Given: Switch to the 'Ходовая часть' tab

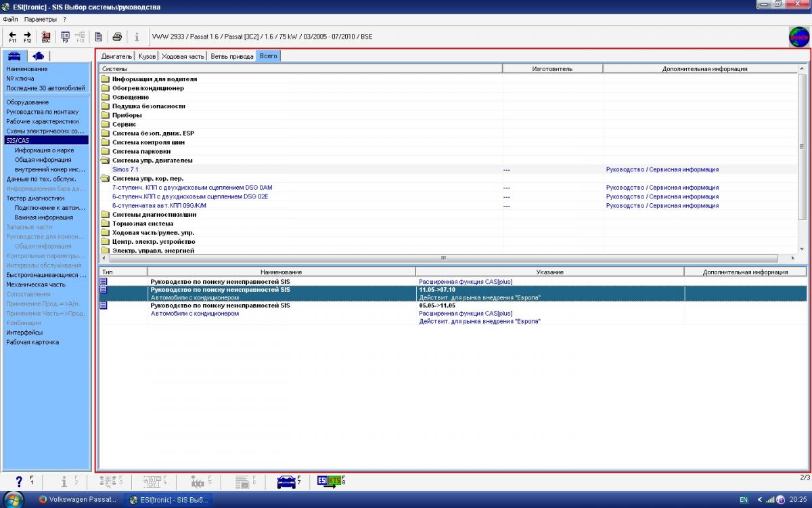Looking at the screenshot, I should 183,56.
